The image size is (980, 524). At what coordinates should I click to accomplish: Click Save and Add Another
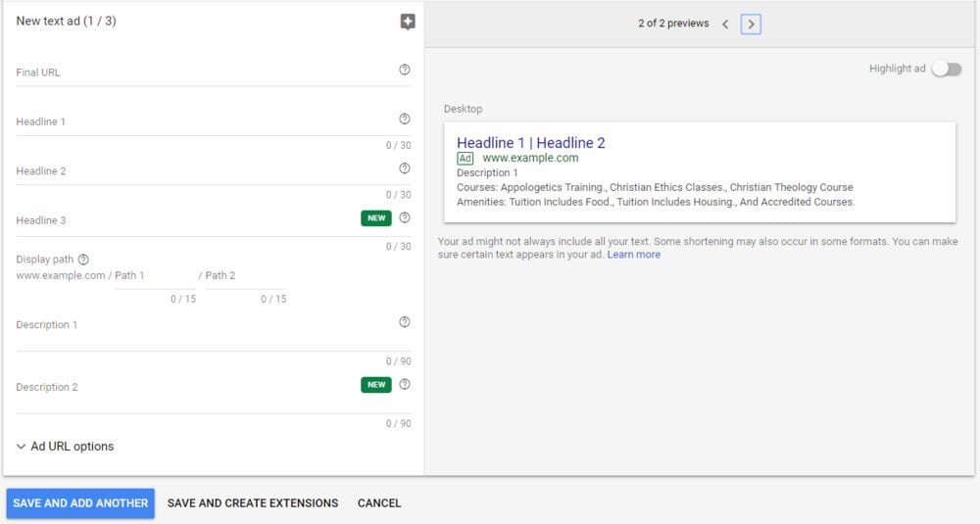coord(80,503)
